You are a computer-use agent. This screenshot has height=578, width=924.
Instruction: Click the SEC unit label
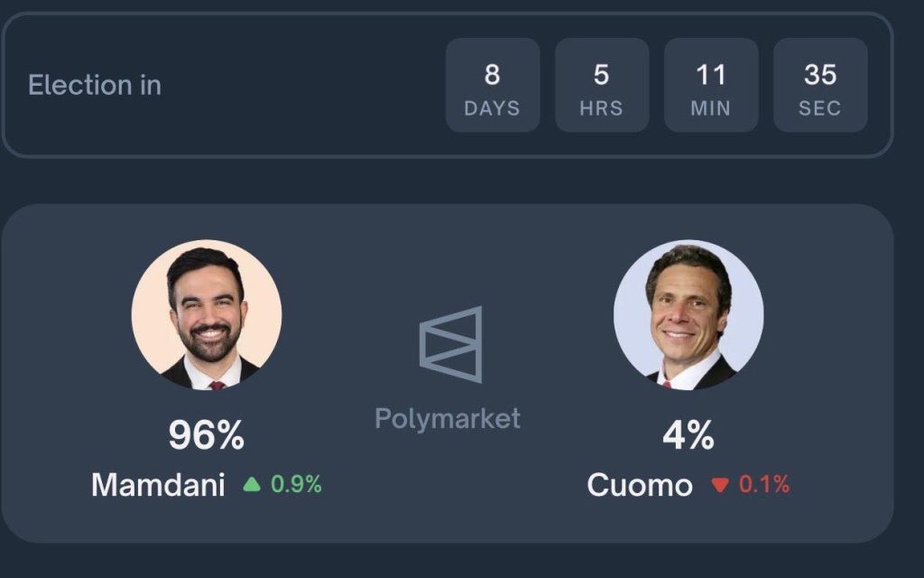coord(820,108)
